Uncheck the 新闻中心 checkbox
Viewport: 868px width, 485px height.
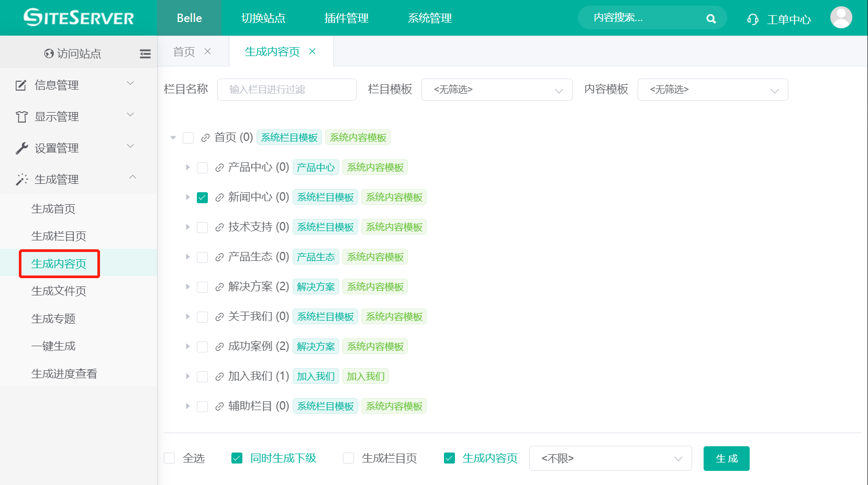203,197
